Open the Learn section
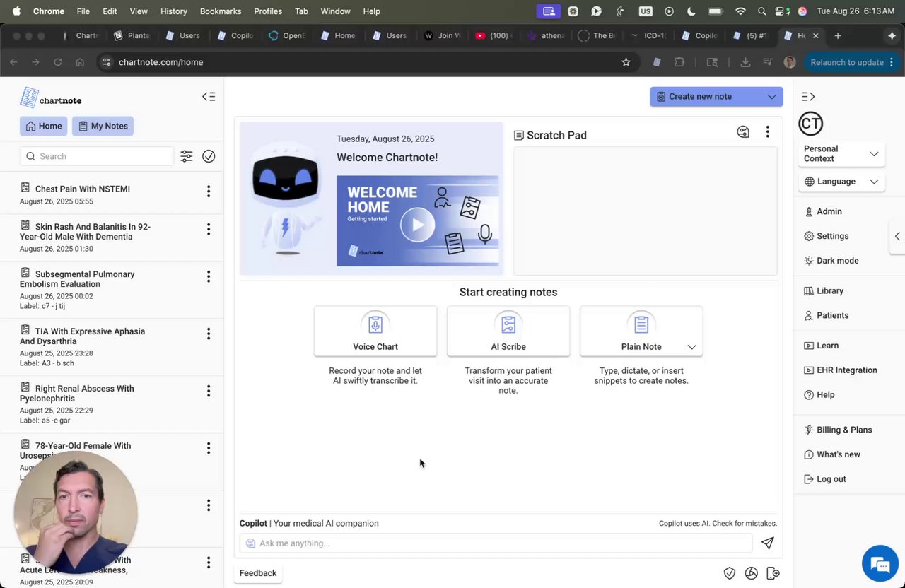The height and width of the screenshot is (588, 905). 822,346
